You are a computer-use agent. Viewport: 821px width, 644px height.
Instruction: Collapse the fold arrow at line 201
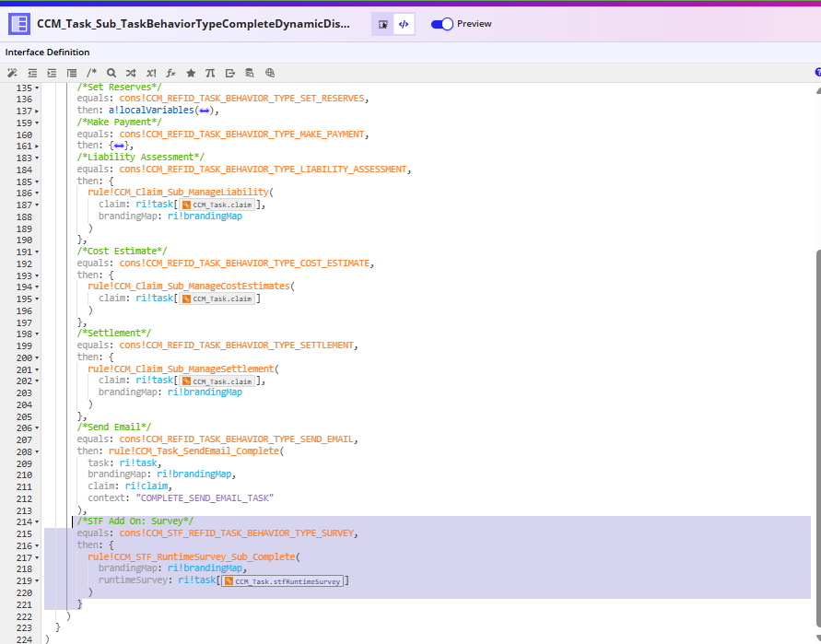click(x=37, y=369)
